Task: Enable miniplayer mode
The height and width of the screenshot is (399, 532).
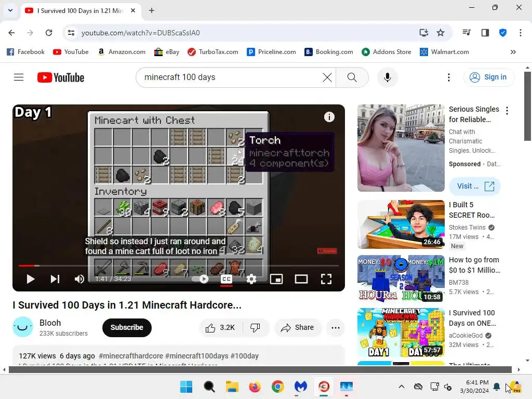Action: (x=276, y=279)
